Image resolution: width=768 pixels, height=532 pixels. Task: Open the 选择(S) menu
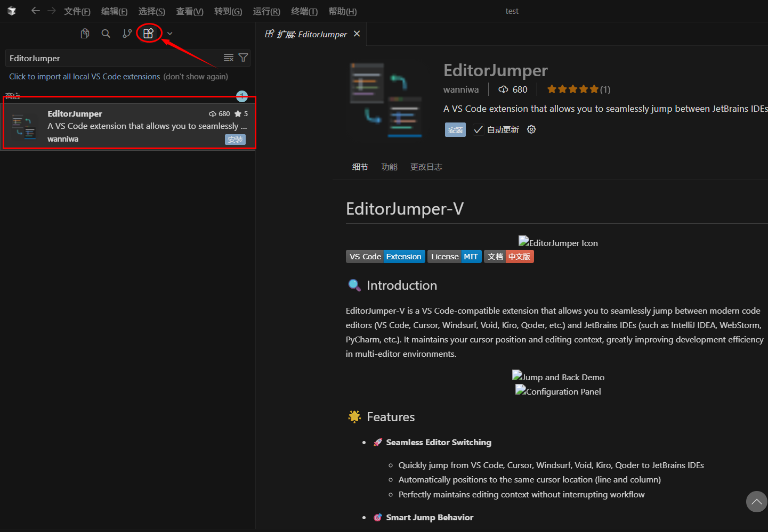point(152,11)
